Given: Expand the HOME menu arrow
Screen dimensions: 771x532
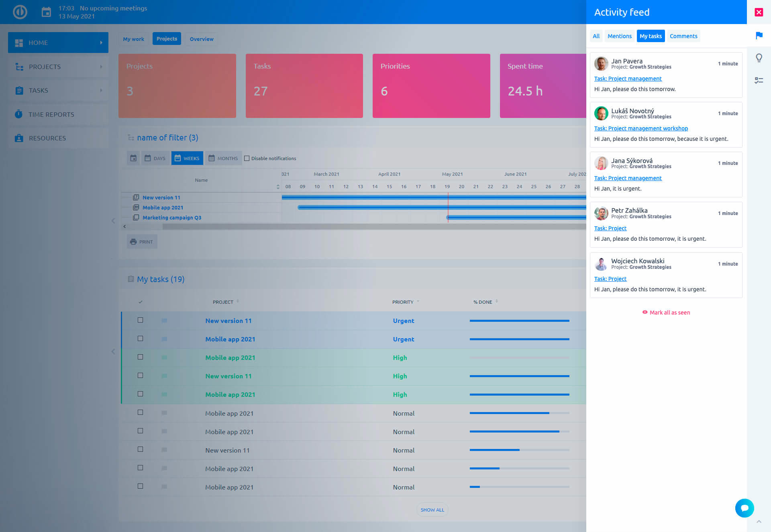Looking at the screenshot, I should [x=101, y=43].
